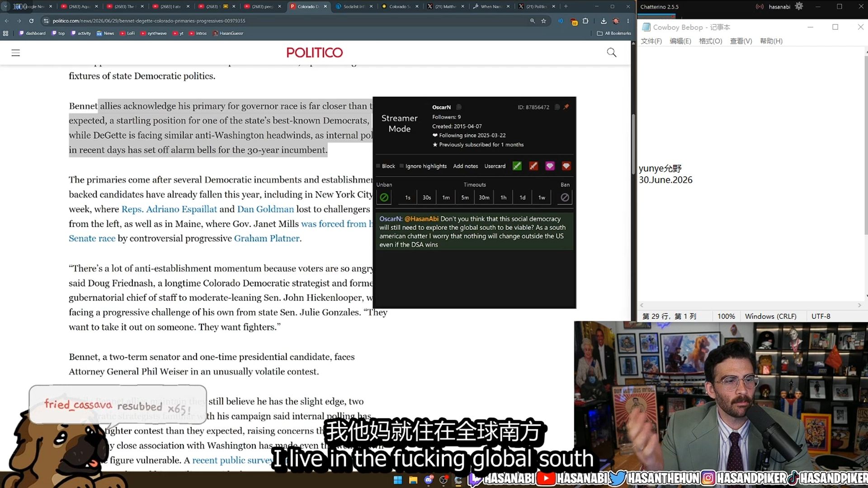Open the synthwave bookmark
868x488 pixels.
[x=154, y=33]
